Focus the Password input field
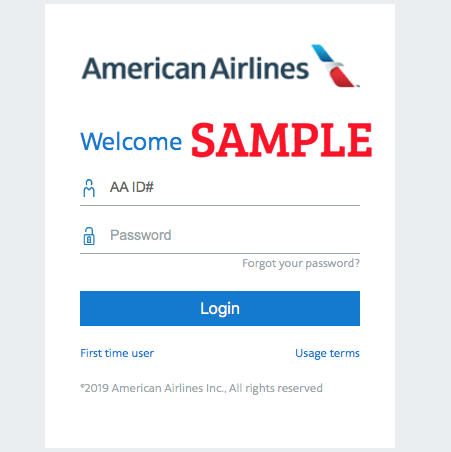 click(220, 235)
